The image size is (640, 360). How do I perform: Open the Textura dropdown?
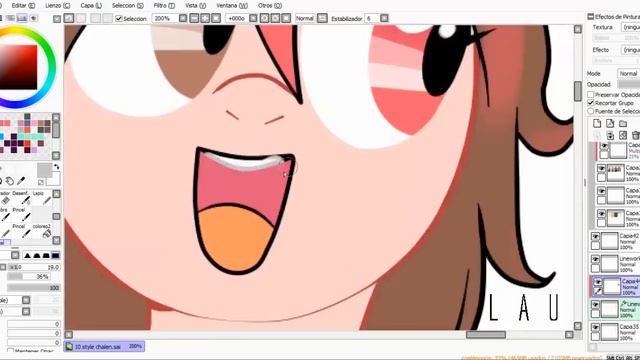[x=631, y=27]
